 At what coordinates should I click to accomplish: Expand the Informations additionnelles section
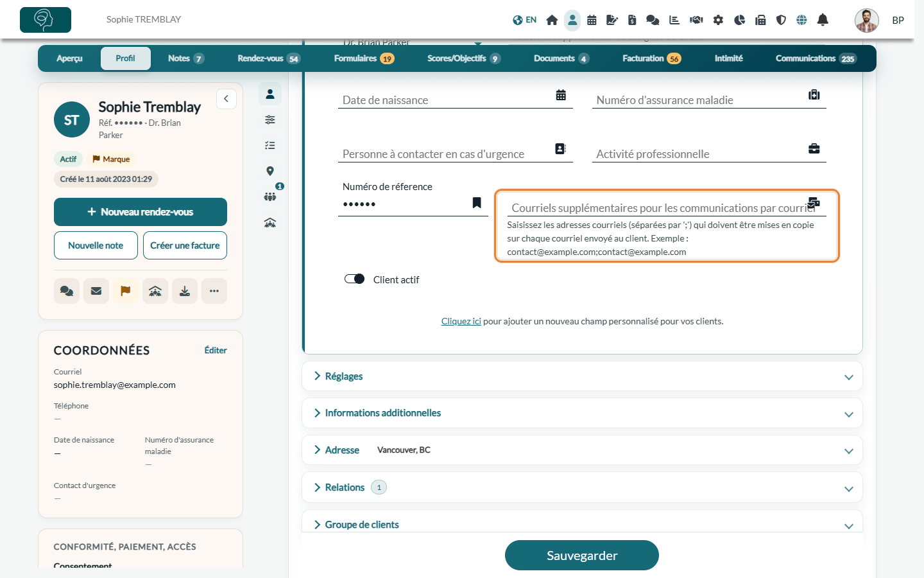[x=582, y=414]
